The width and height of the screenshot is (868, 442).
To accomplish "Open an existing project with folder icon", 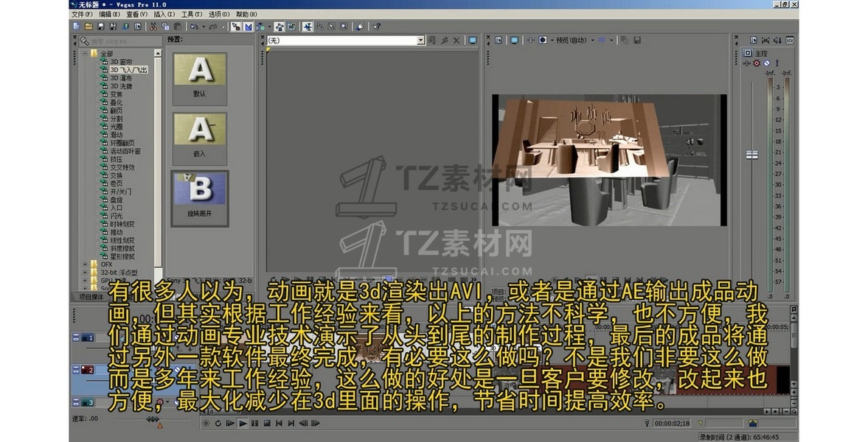I will pos(88,27).
